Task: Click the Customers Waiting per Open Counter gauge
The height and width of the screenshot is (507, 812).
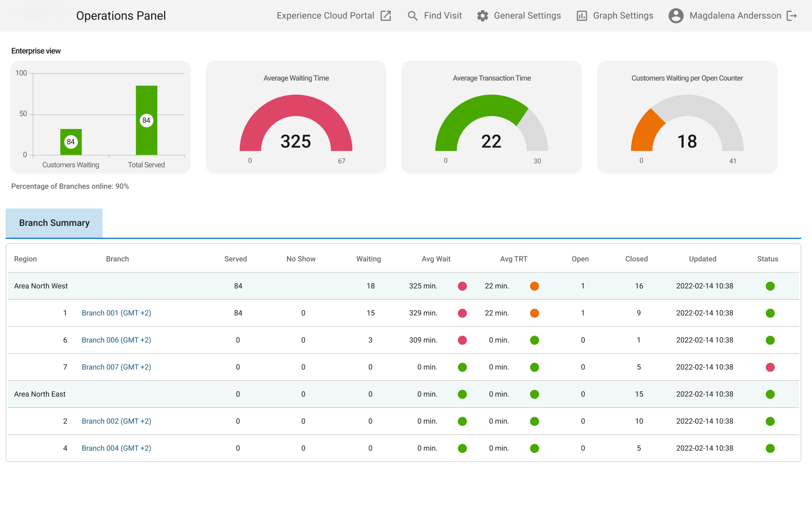Action: click(x=687, y=124)
